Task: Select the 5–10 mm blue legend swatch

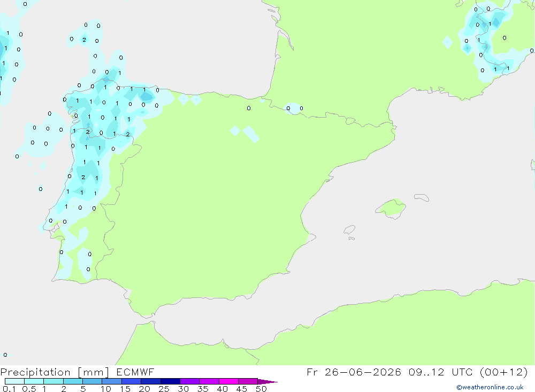Action: tap(92, 381)
